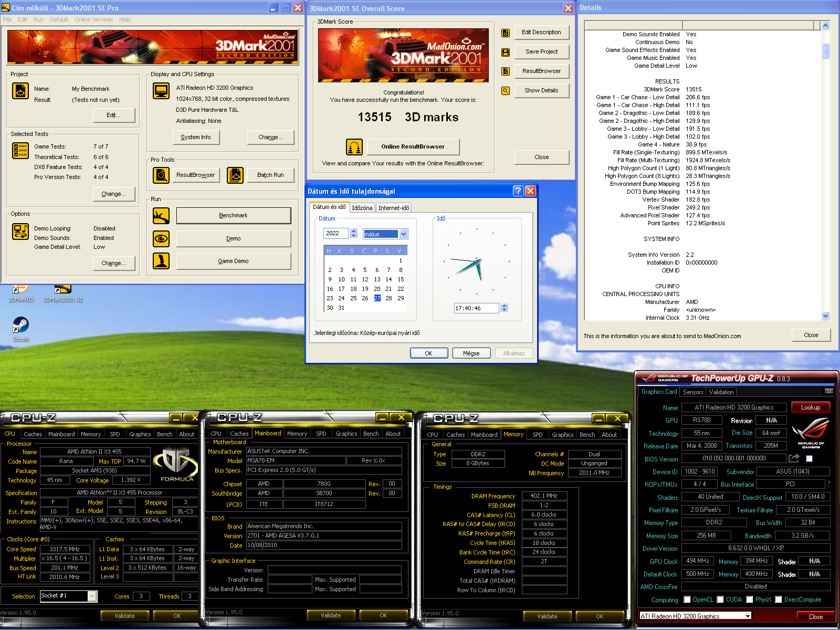Toggle the PhysX checkbox in GPU-Z

pos(750,600)
